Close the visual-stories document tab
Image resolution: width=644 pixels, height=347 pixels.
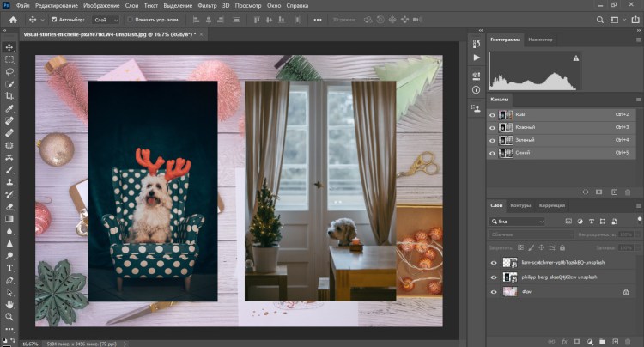pyautogui.click(x=201, y=34)
